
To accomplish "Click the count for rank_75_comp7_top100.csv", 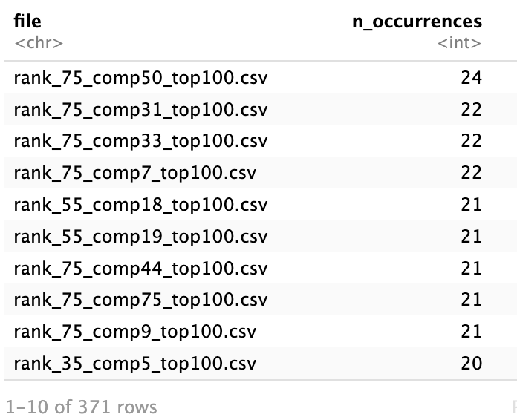I will click(471, 173).
